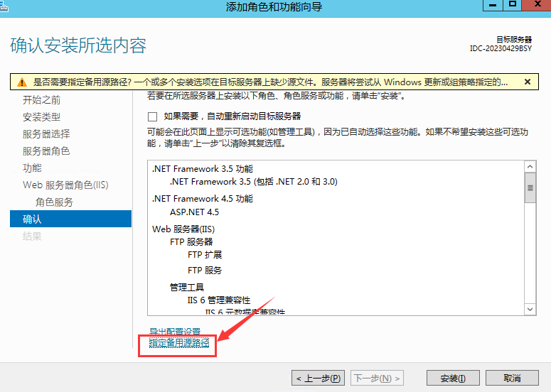Select the 管理工具 entry
The width and height of the screenshot is (551, 392).
tap(186, 288)
